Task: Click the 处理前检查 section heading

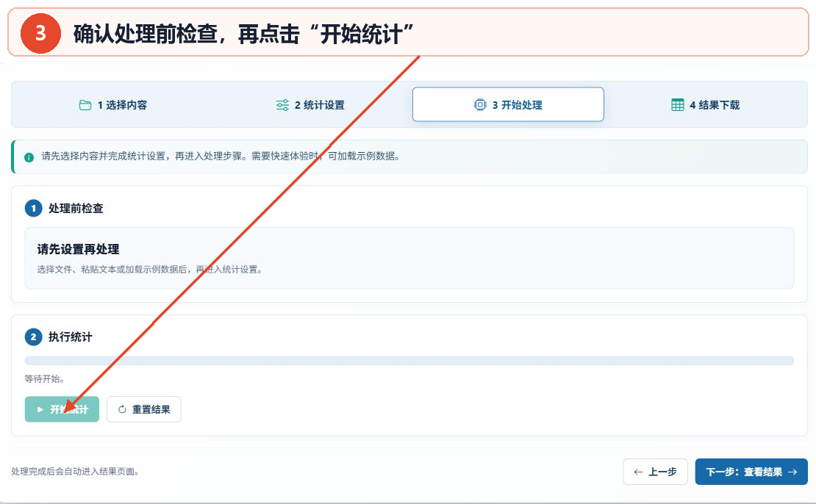Action: tap(76, 209)
